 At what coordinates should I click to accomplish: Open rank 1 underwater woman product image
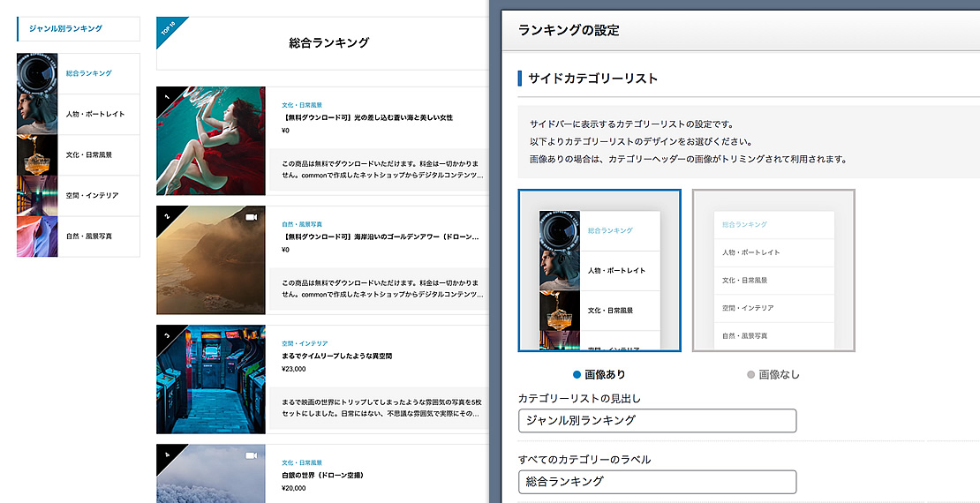pos(211,140)
